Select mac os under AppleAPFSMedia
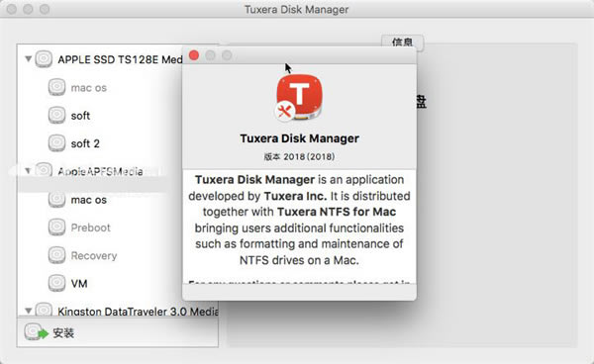 [x=89, y=200]
